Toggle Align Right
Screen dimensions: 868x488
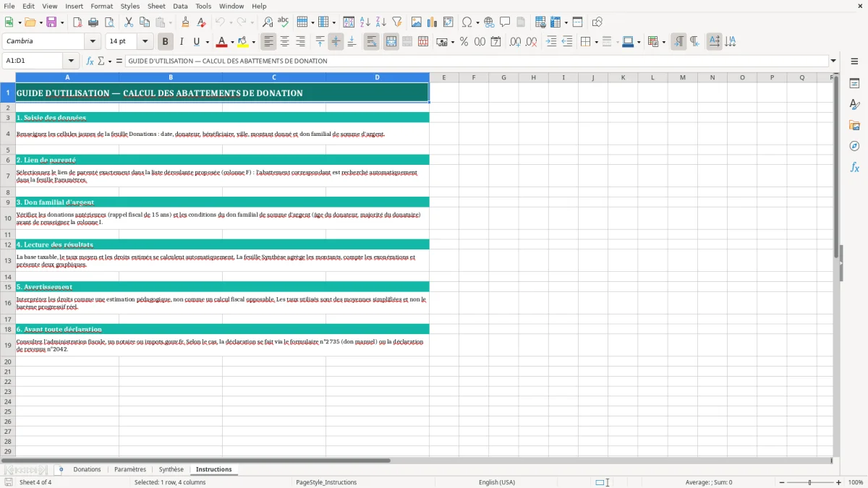pos(300,41)
